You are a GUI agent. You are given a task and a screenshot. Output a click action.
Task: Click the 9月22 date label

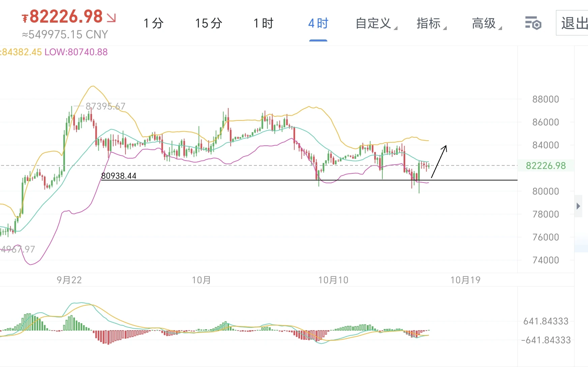click(x=69, y=280)
